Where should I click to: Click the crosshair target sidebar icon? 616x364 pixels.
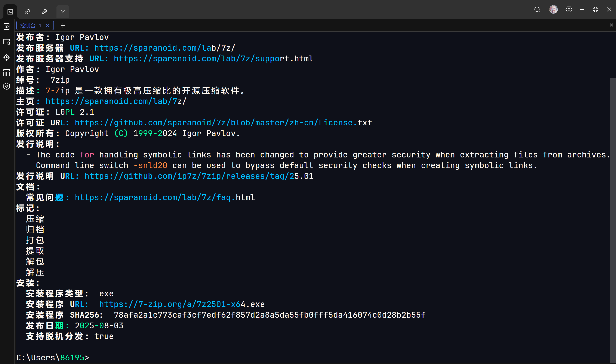point(7,57)
